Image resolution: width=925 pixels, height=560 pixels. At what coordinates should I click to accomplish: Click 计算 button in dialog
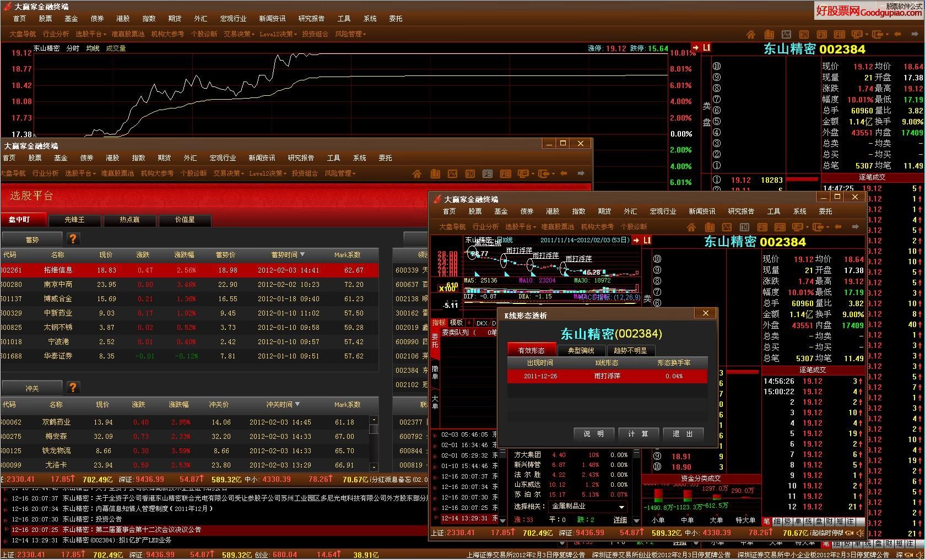point(638,434)
